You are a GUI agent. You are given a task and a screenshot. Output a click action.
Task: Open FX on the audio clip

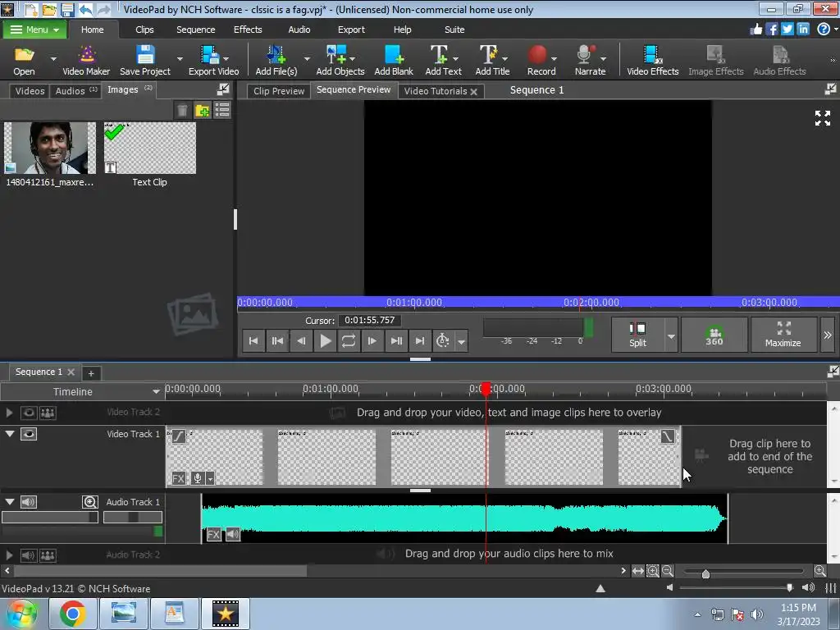pos(214,534)
